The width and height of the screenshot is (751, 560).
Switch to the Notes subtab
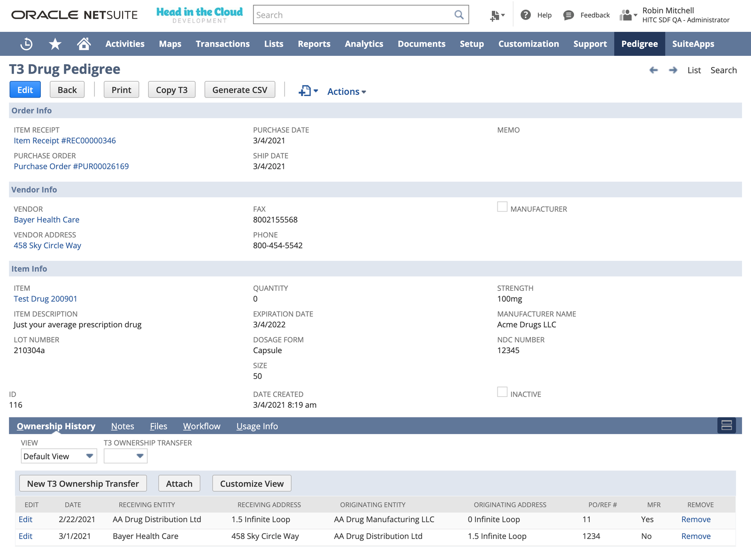[123, 426]
